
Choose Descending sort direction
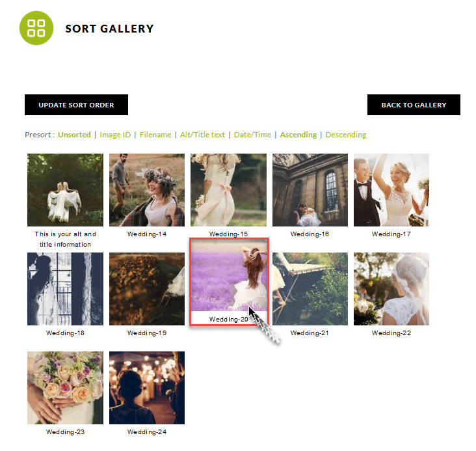(346, 135)
